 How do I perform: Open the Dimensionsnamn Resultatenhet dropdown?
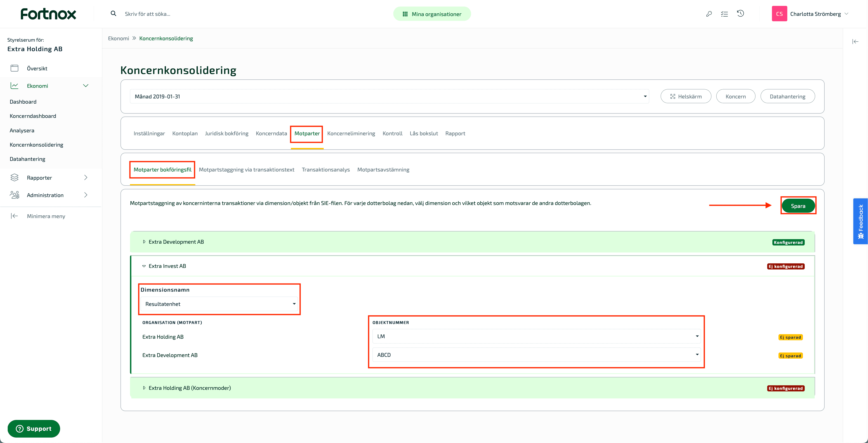click(219, 304)
